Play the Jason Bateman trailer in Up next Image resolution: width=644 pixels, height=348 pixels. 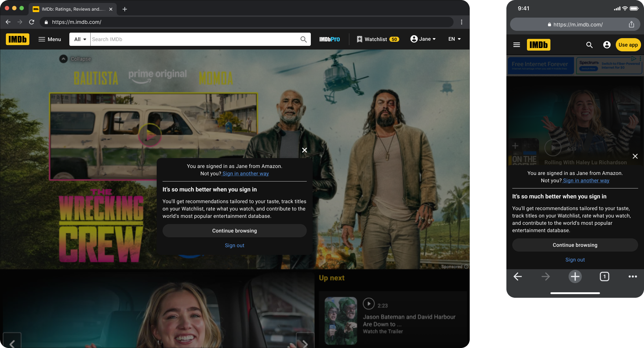[368, 304]
